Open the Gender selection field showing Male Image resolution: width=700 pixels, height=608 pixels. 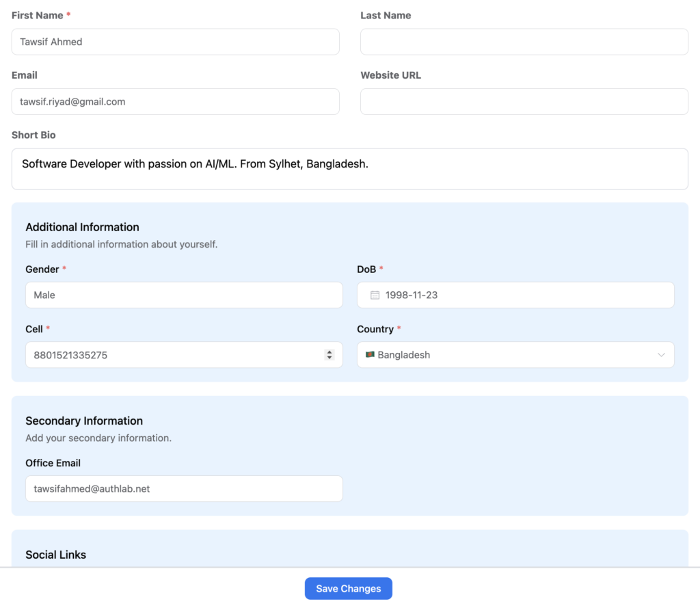(x=184, y=295)
